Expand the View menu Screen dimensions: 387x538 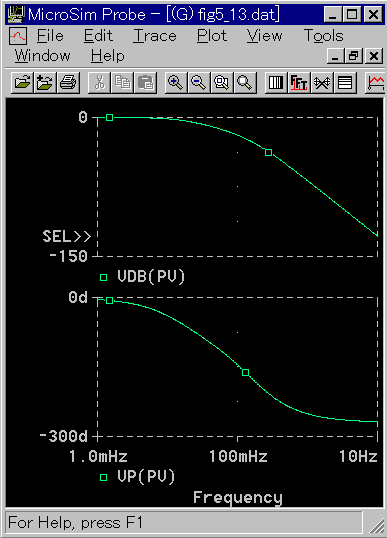[265, 36]
